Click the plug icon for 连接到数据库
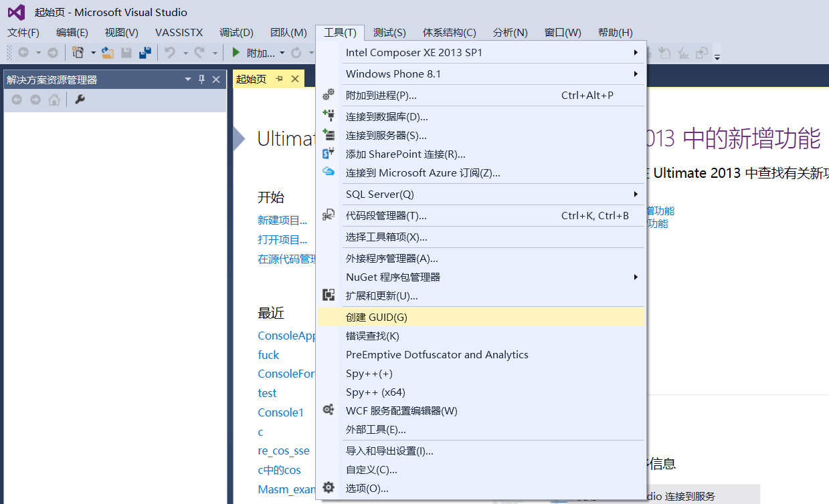The width and height of the screenshot is (829, 504). point(329,116)
